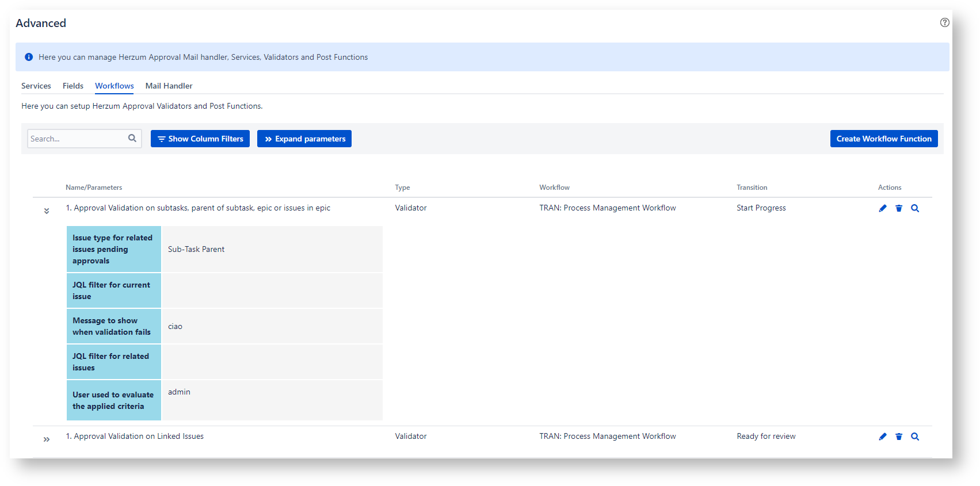This screenshot has width=980, height=486.
Task: View the Start Progress validator via magnifier icon
Action: click(x=914, y=208)
